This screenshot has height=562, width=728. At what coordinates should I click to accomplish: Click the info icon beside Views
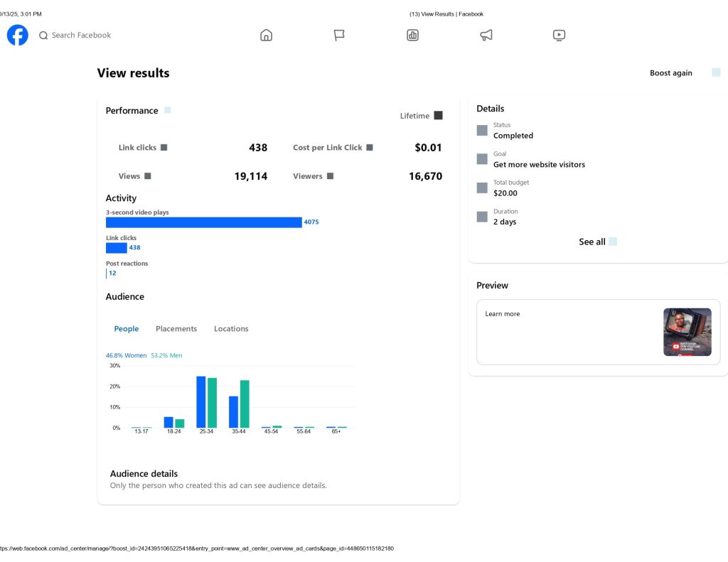148,176
